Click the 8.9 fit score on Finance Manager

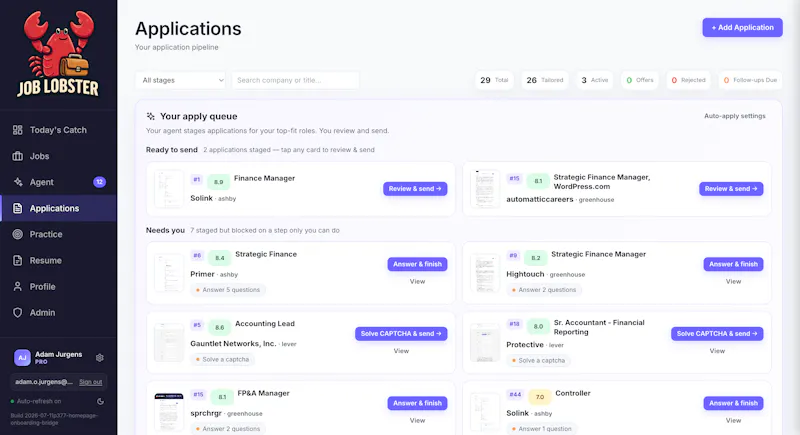[218, 182]
